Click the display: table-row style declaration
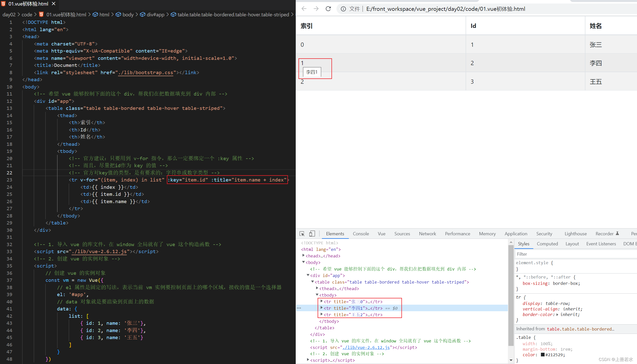Viewport: 637px width, 364px height. [x=546, y=303]
